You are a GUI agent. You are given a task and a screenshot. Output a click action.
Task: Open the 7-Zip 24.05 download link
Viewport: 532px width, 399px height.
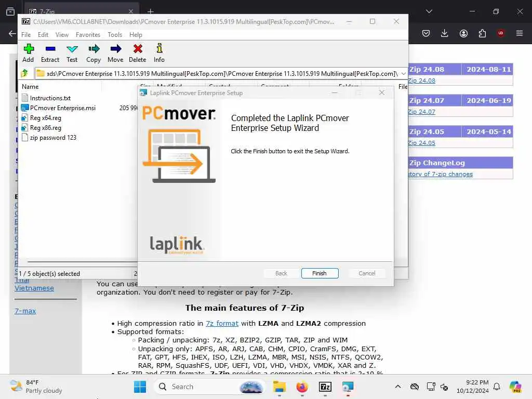coord(421,143)
